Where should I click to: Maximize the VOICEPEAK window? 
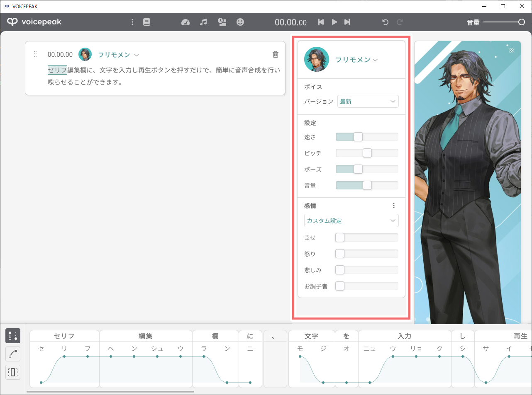(503, 6)
